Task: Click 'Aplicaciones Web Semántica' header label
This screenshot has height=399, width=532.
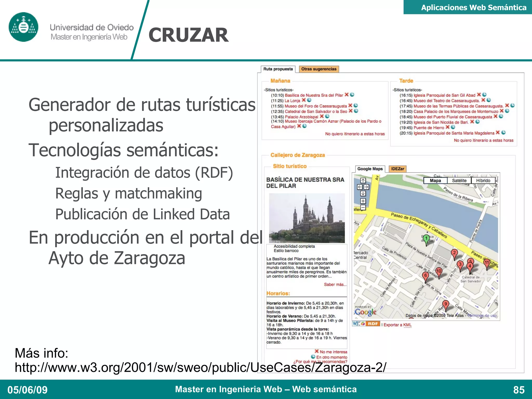Action: coord(474,8)
